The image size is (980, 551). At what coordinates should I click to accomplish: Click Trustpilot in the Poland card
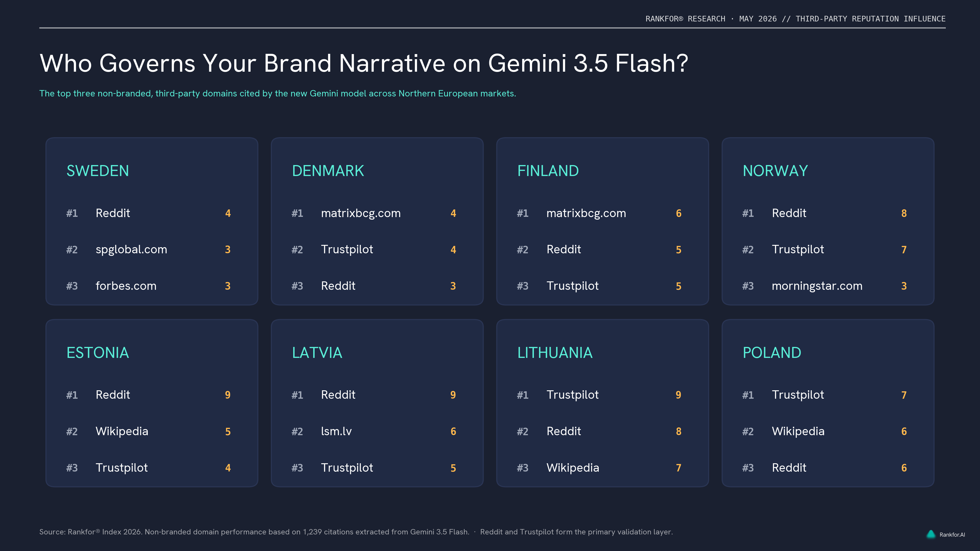pos(798,395)
